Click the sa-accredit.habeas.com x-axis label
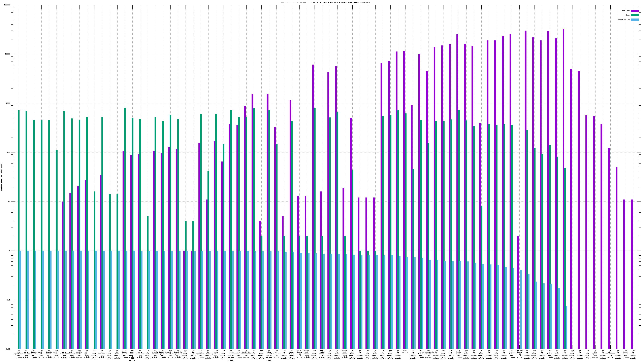 [x=428, y=354]
